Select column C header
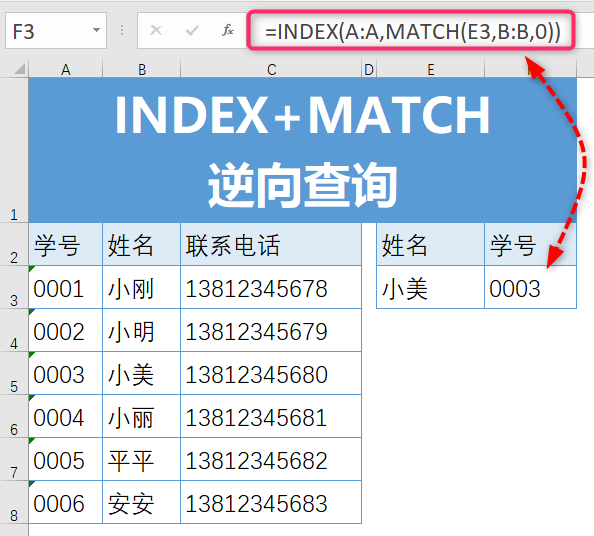The width and height of the screenshot is (594, 536). [271, 69]
